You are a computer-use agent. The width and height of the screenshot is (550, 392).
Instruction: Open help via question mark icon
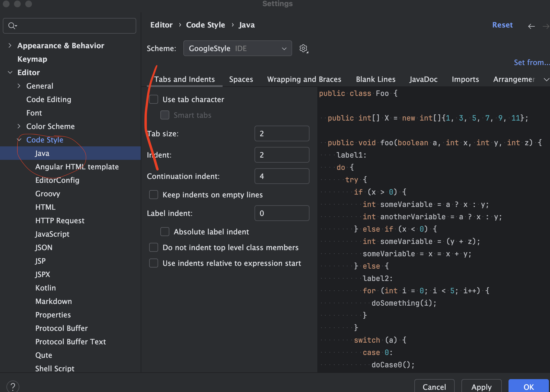(13, 386)
